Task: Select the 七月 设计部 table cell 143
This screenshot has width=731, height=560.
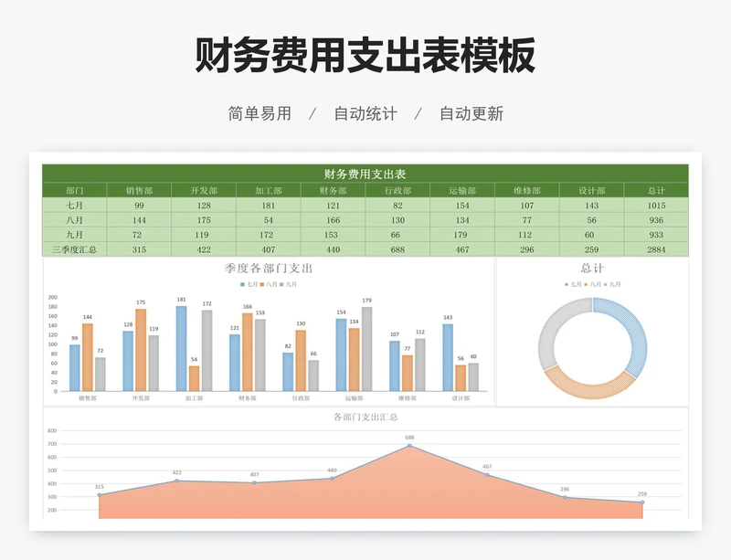Action: pyautogui.click(x=591, y=206)
